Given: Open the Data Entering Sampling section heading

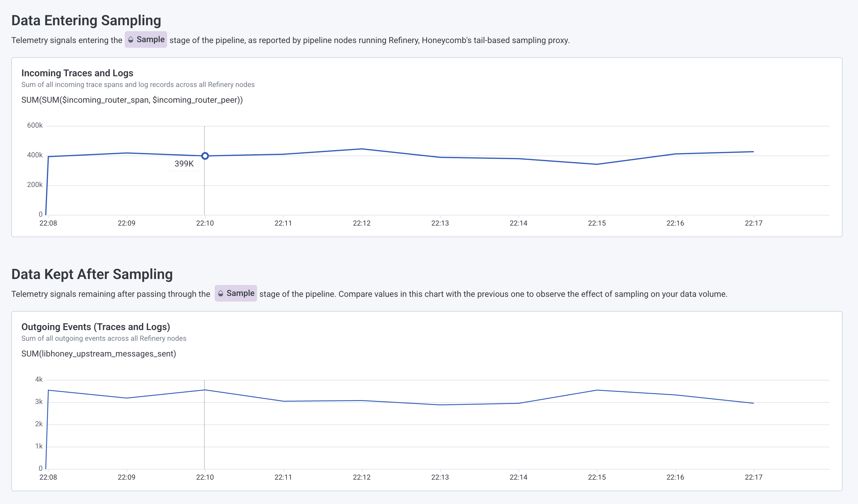Looking at the screenshot, I should [x=86, y=20].
